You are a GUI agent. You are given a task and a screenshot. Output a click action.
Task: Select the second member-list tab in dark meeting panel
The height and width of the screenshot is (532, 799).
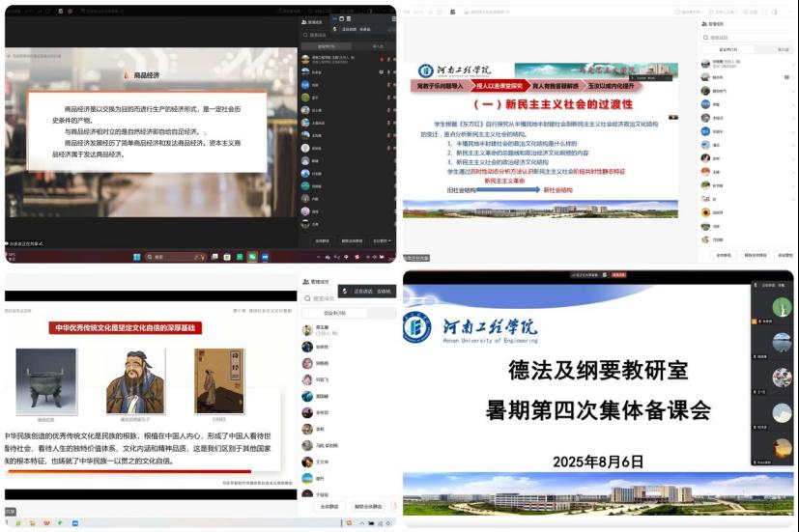tap(378, 46)
